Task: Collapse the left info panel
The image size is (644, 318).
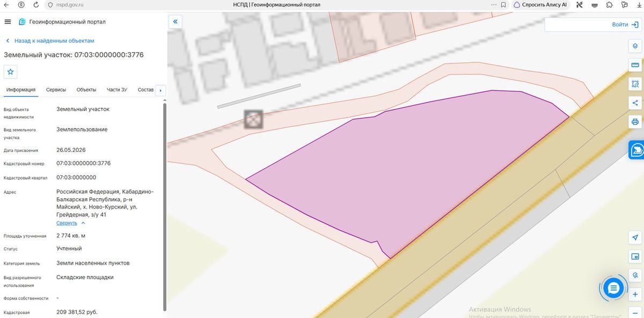Action: (x=175, y=21)
